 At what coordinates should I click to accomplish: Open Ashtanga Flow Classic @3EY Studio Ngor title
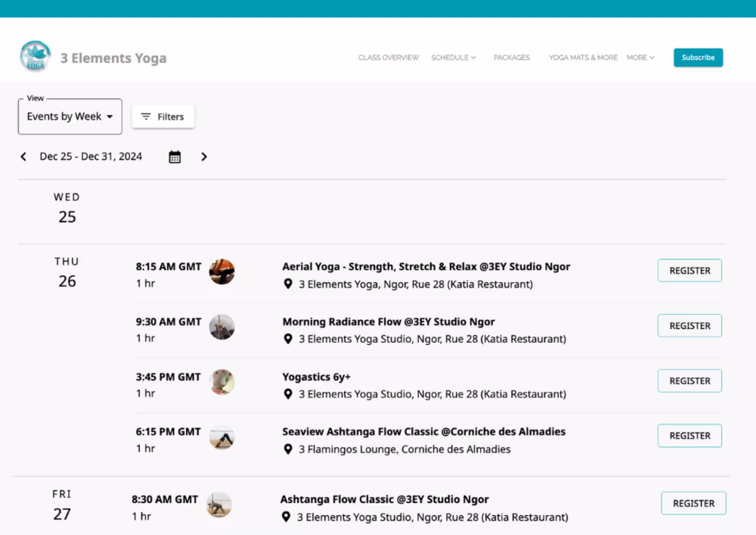pyautogui.click(x=384, y=499)
